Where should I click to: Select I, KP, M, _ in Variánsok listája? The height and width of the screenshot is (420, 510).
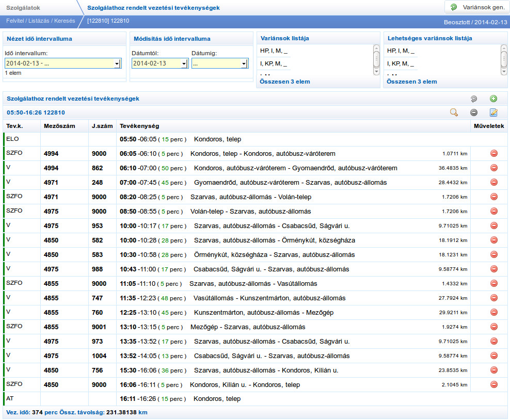tap(274, 63)
